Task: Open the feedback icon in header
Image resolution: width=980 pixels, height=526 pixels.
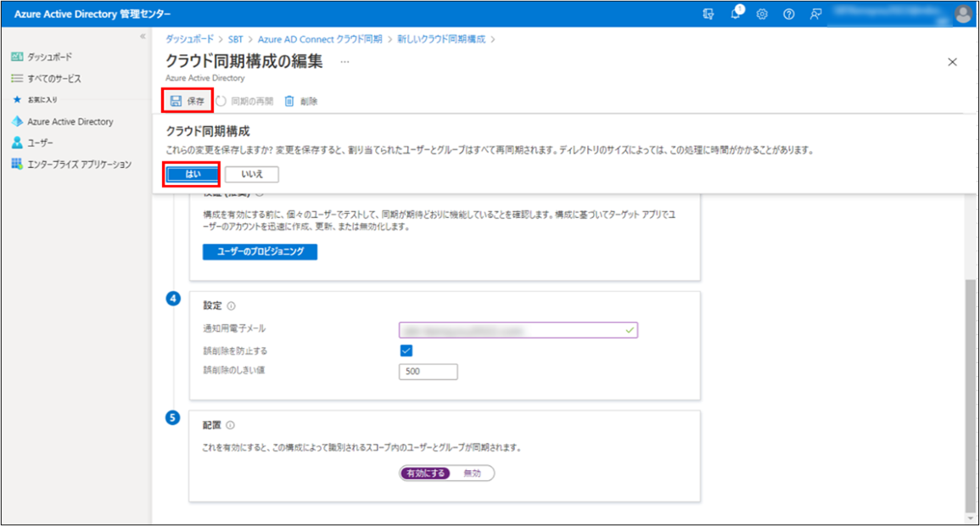Action: (815, 14)
